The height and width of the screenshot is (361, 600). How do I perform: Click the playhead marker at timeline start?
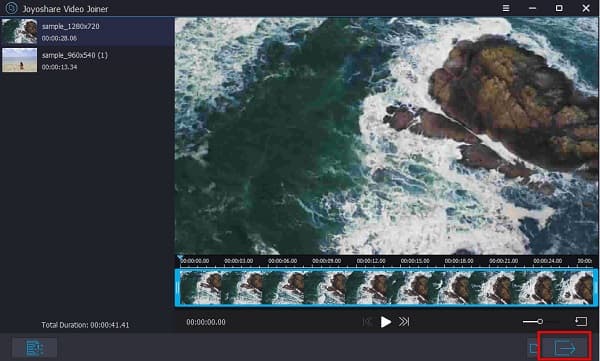click(x=180, y=258)
